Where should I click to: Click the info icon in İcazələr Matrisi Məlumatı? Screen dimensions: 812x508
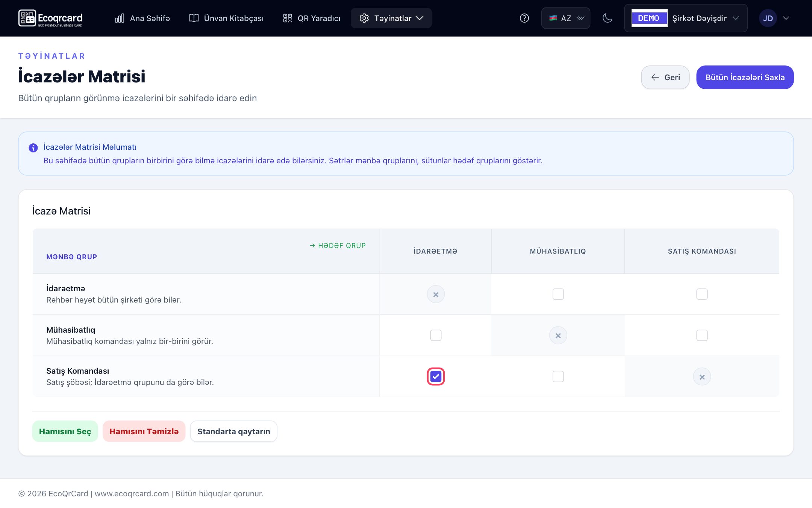point(33,148)
